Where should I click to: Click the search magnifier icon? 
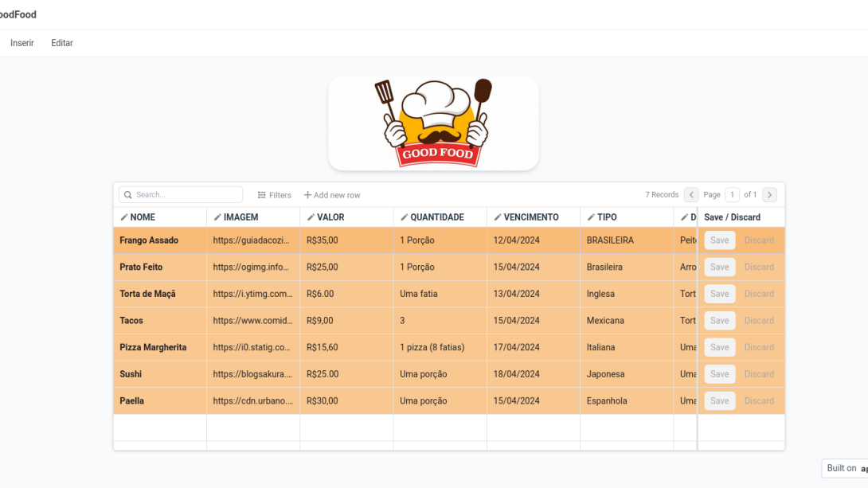(x=128, y=195)
